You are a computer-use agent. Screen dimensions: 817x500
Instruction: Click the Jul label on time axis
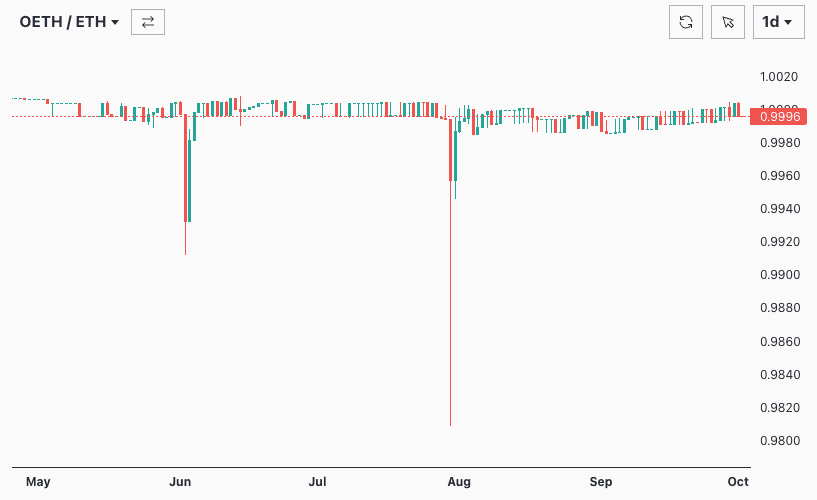(317, 482)
